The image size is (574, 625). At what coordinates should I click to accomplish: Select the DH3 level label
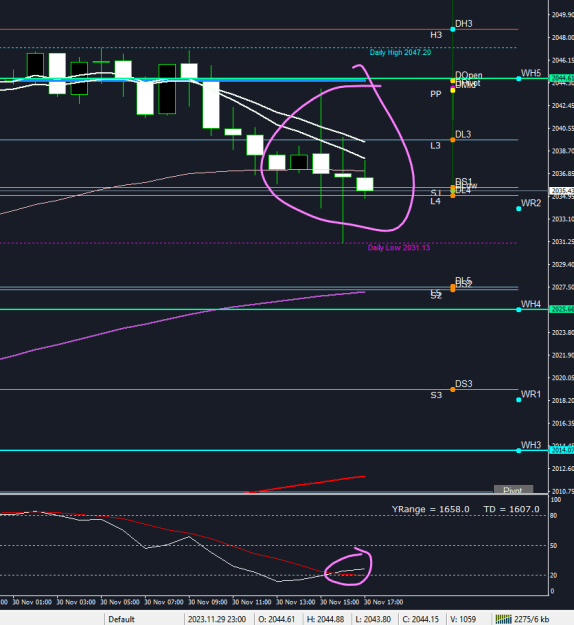point(464,24)
